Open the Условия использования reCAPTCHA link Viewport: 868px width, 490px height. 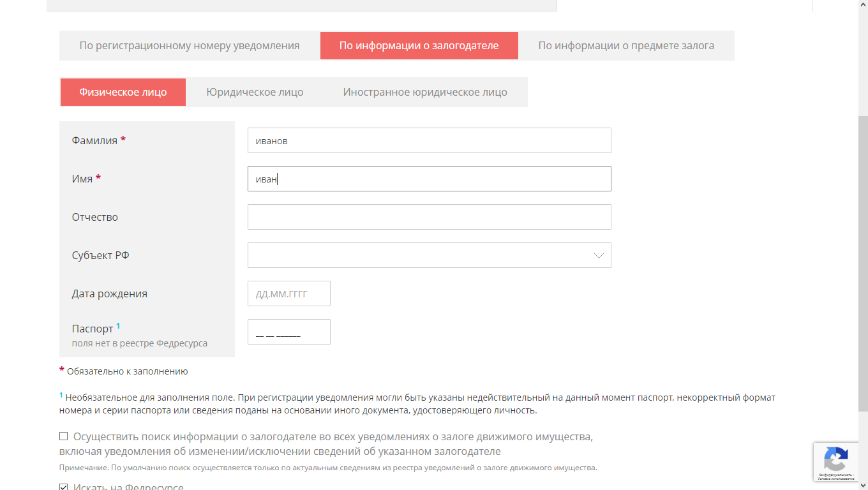836,479
